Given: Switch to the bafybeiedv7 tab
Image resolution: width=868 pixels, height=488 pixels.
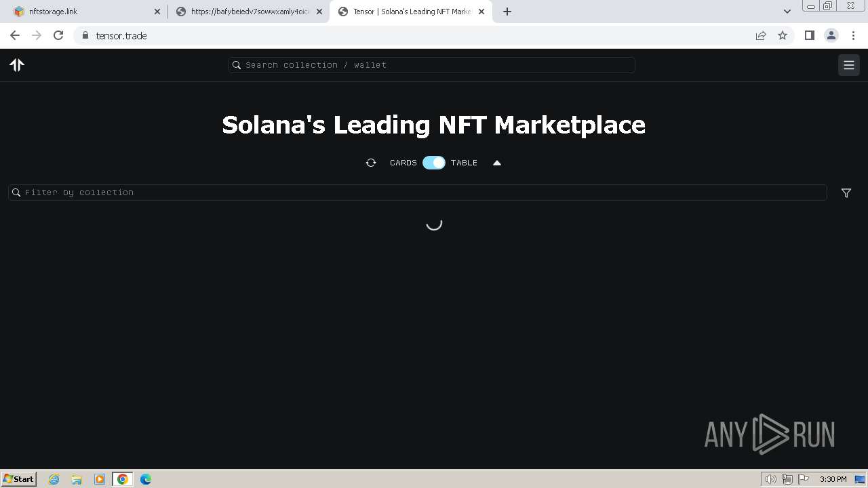Looking at the screenshot, I should click(248, 12).
